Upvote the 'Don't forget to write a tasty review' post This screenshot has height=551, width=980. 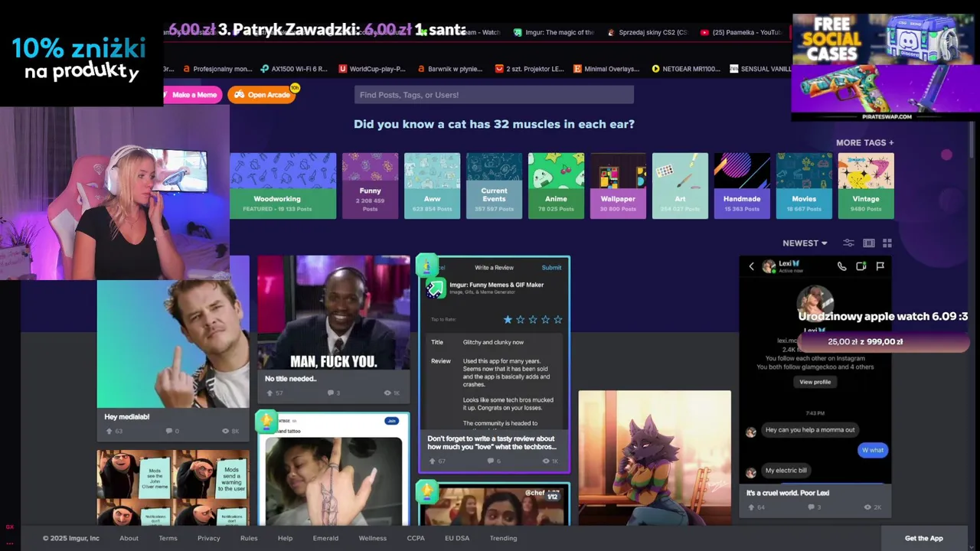[432, 461]
